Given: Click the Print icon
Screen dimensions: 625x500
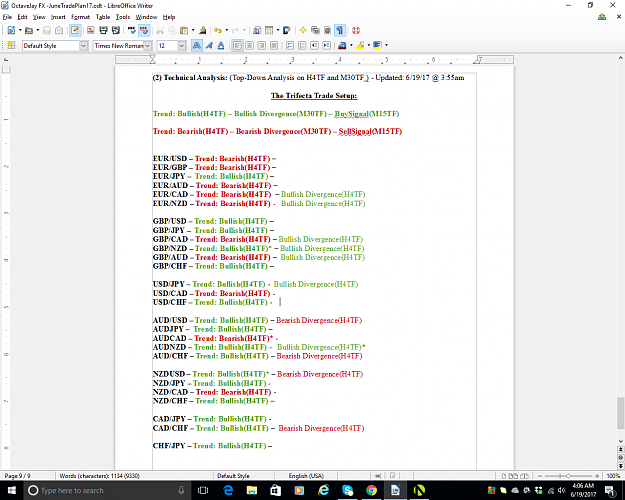Looking at the screenshot, I should click(x=103, y=30).
